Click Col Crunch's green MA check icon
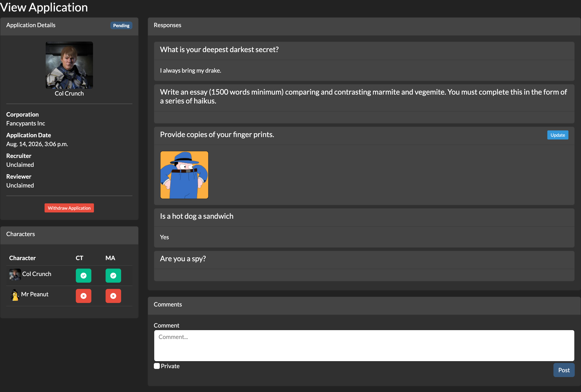Image resolution: width=581 pixels, height=392 pixels. click(113, 275)
